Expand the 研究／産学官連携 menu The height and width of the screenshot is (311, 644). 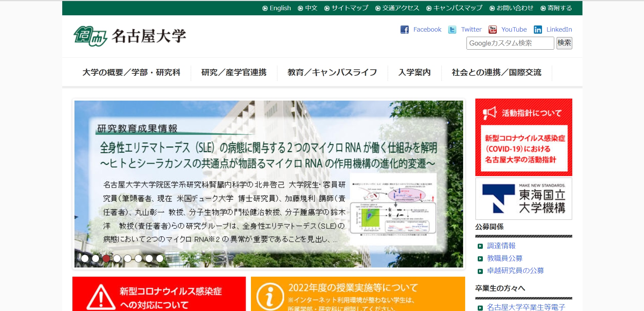(234, 72)
